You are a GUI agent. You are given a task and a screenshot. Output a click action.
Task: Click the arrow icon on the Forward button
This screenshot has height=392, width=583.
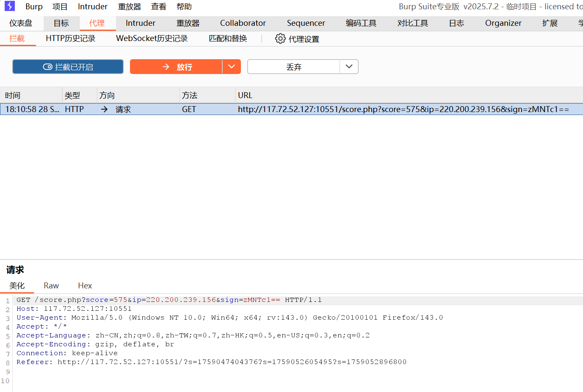click(x=166, y=67)
